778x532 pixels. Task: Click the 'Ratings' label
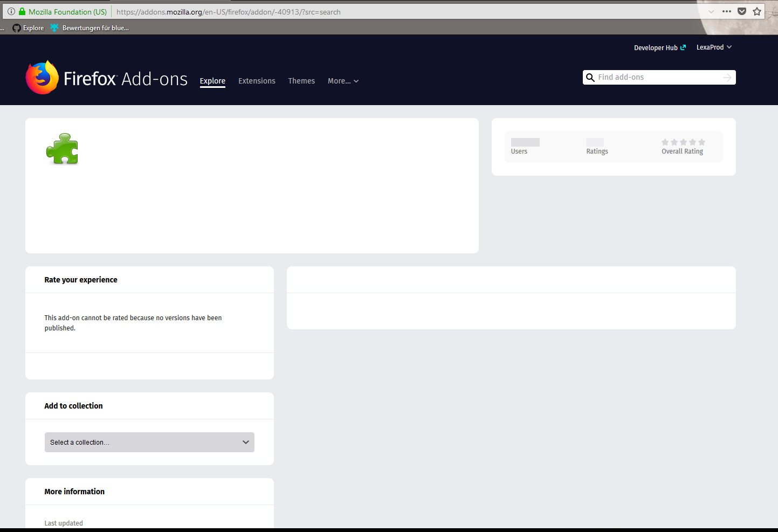pos(597,151)
